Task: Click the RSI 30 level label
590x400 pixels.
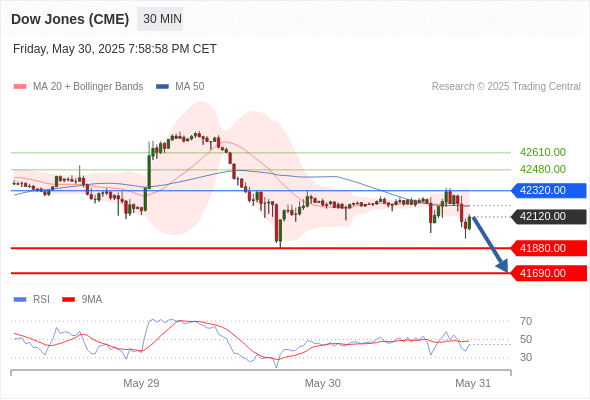Action: [x=526, y=357]
